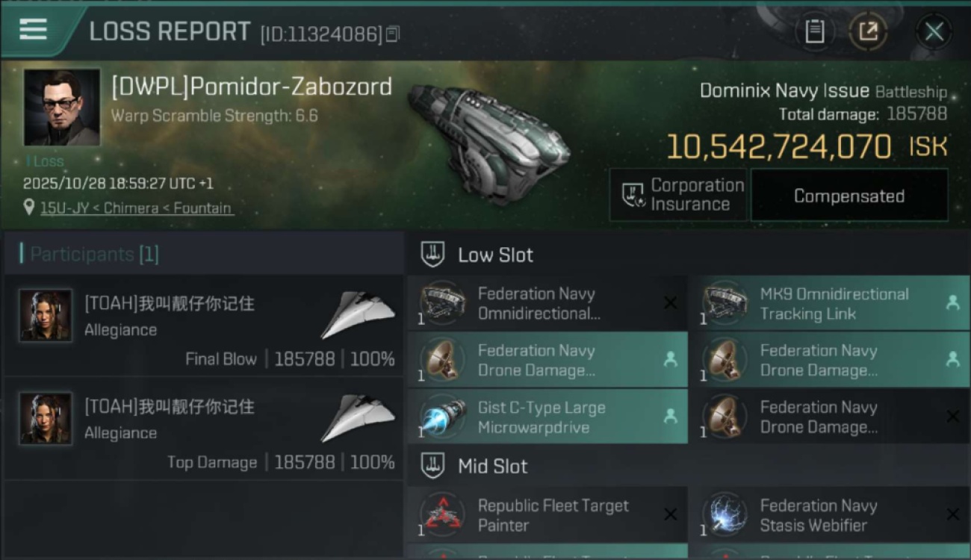Copy the loss report ID
971x560 pixels.
click(x=393, y=34)
